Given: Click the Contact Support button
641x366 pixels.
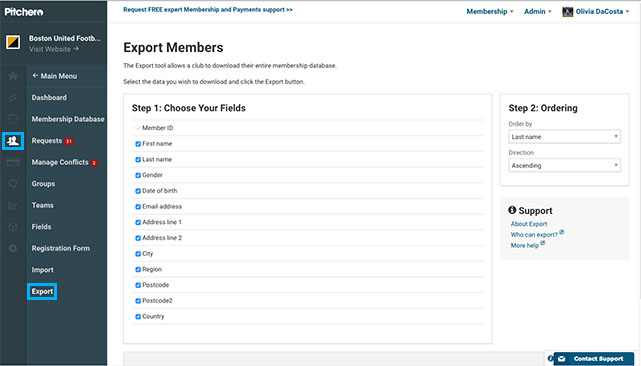Looking at the screenshot, I should click(594, 359).
